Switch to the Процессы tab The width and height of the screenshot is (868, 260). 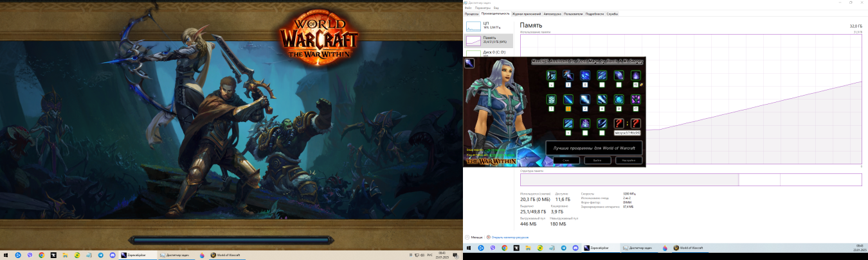tap(471, 13)
